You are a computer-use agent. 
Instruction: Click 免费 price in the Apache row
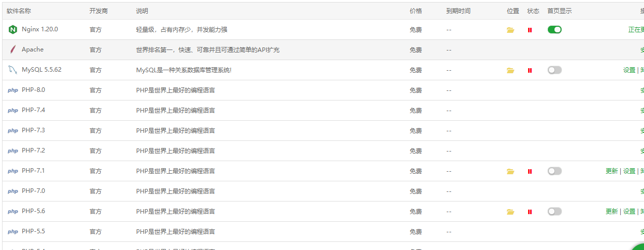coord(416,50)
